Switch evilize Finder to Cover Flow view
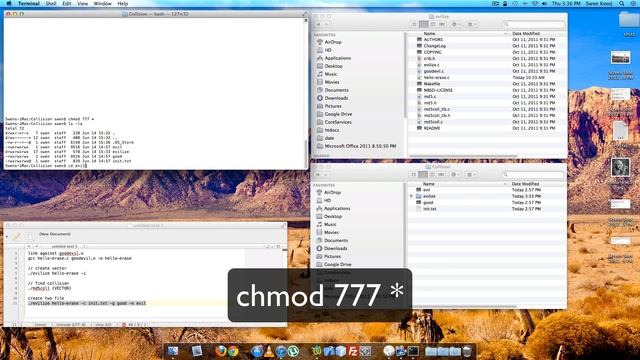The width and height of the screenshot is (640, 360). pyautogui.click(x=442, y=24)
